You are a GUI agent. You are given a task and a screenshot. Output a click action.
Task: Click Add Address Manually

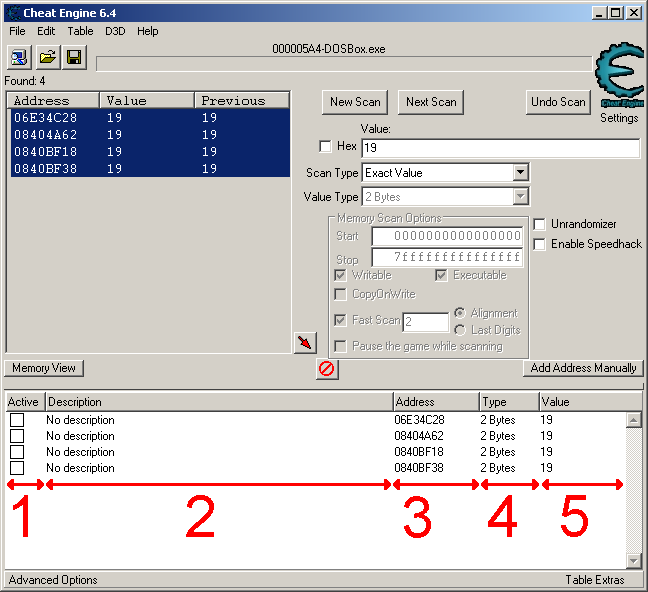583,368
